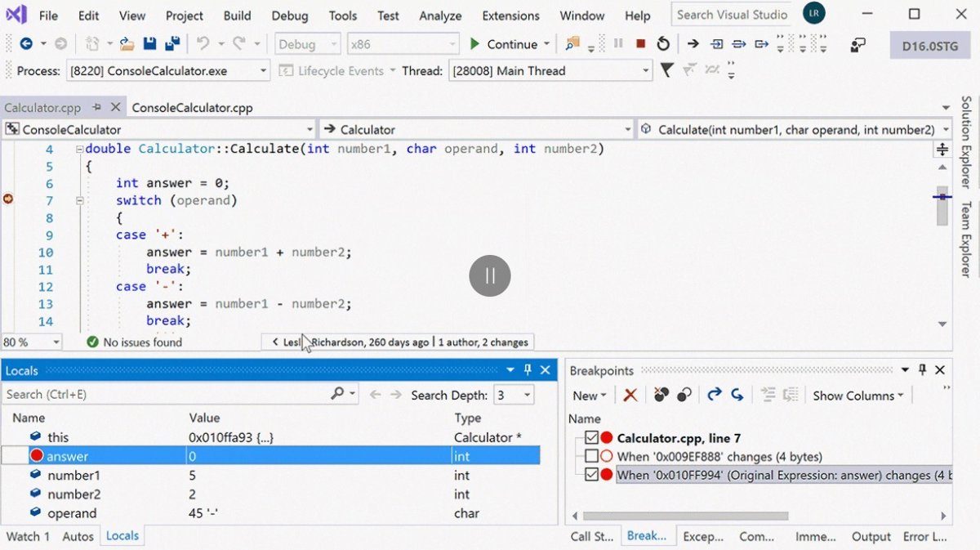Viewport: 980px width, 550px height.
Task: Click the horizontal scrollbar in Breakpoints panel
Action: [684, 516]
